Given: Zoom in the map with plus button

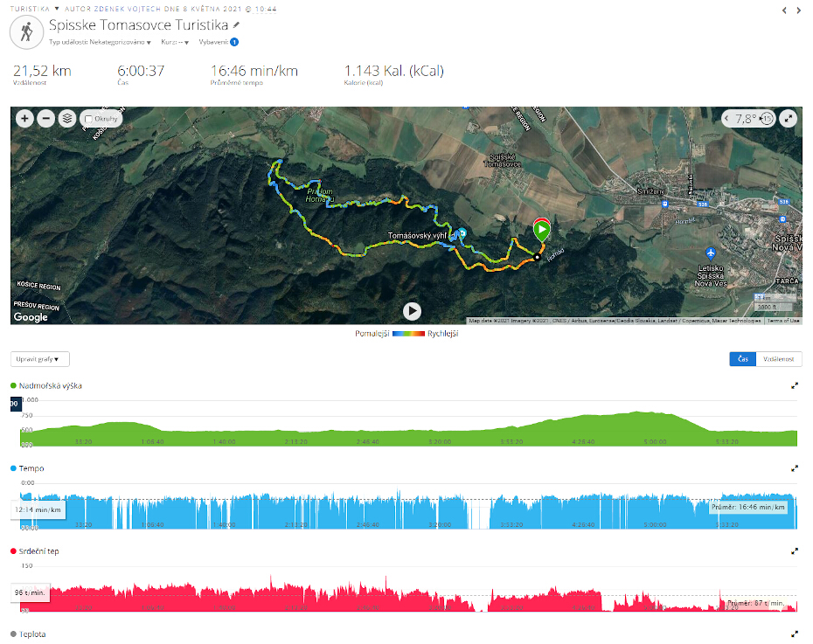Looking at the screenshot, I should click(24, 119).
